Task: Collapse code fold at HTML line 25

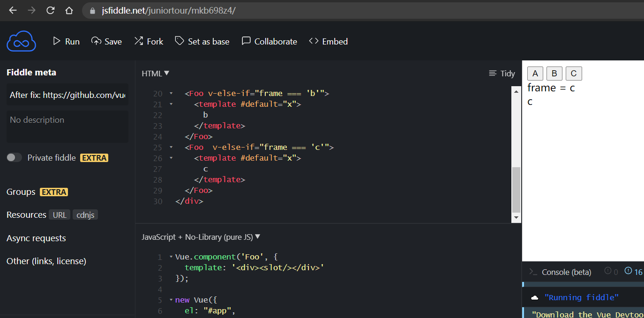Action: pos(171,148)
